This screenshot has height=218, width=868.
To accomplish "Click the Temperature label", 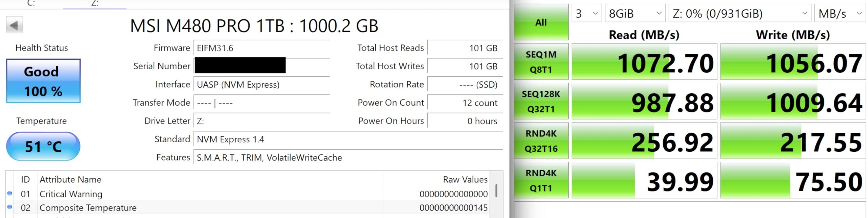I will [41, 121].
